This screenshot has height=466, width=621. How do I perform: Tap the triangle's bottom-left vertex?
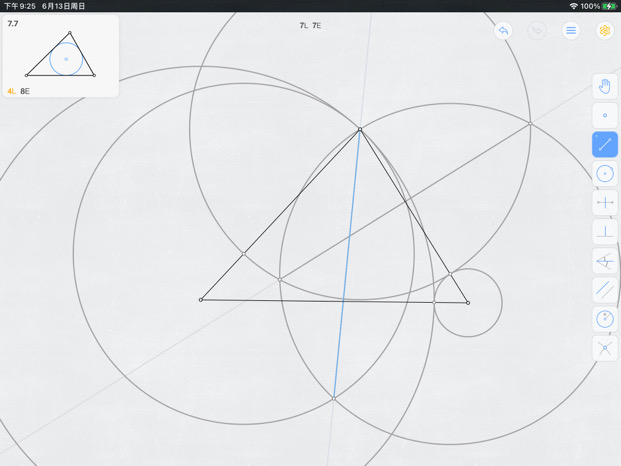(201, 300)
